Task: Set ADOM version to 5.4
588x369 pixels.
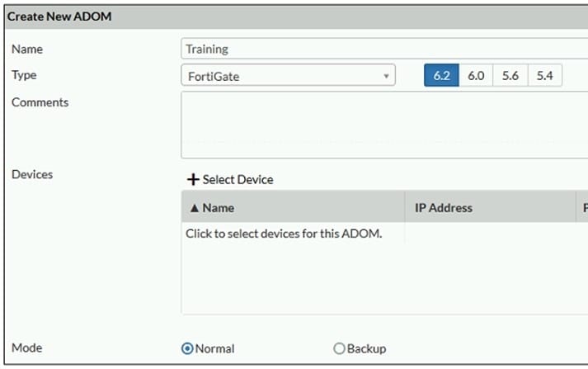Action: (x=544, y=76)
